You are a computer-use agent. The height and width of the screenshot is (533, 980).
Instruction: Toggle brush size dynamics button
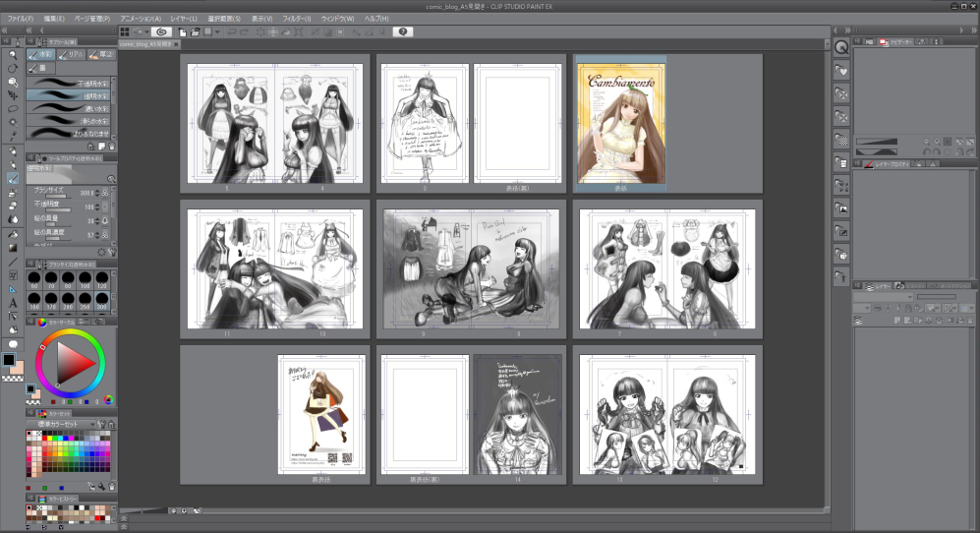[105, 193]
